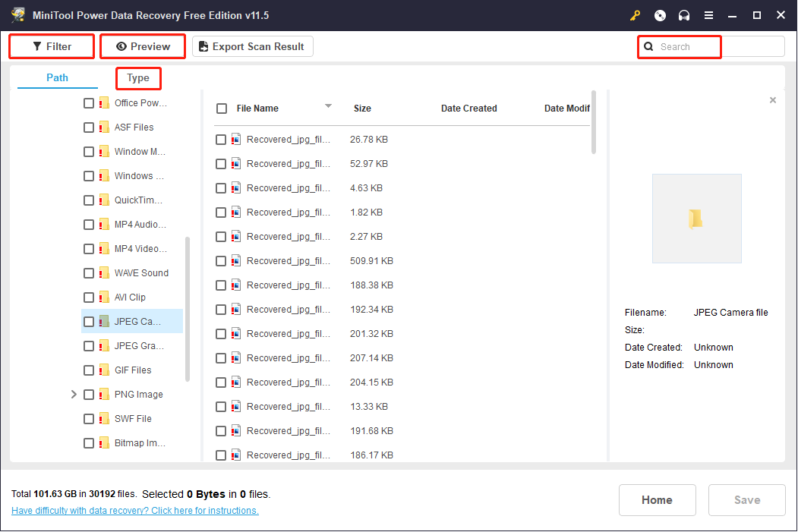Switch to the Path tab
This screenshot has width=798, height=532.
pyautogui.click(x=57, y=78)
